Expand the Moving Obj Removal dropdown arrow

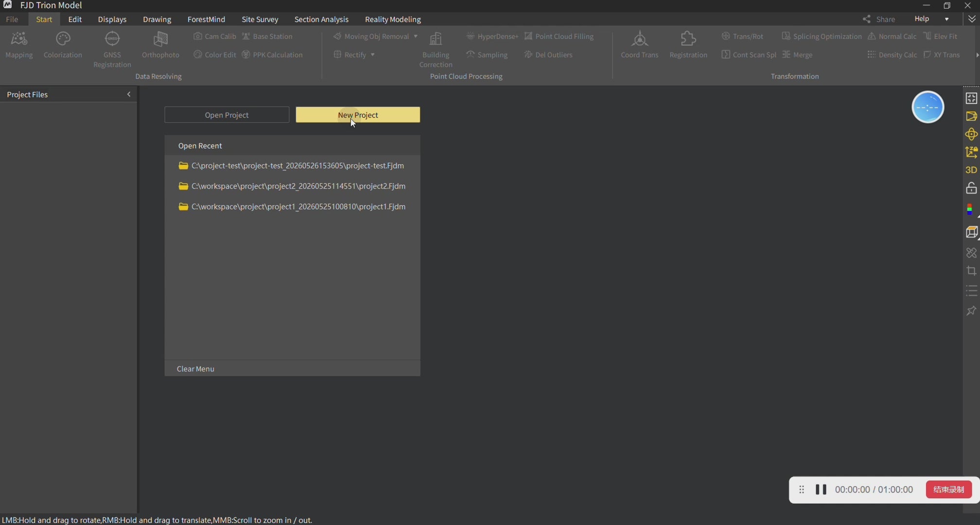[x=416, y=36]
